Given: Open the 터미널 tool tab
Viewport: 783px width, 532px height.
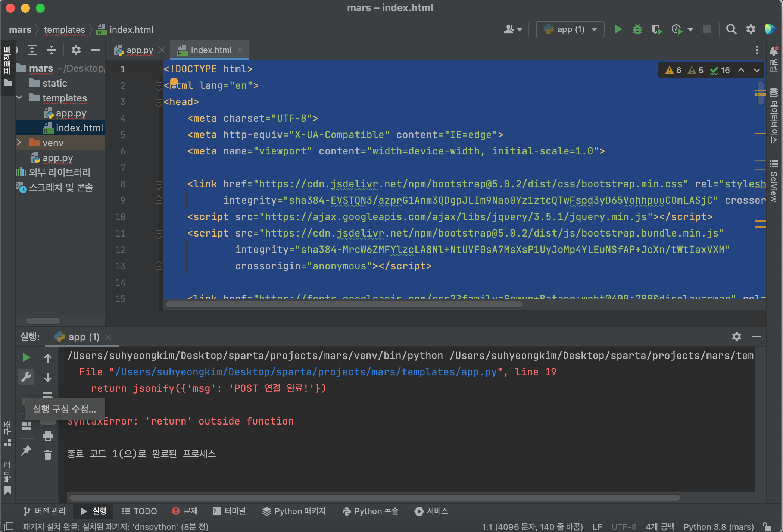Looking at the screenshot, I should 229,511.
